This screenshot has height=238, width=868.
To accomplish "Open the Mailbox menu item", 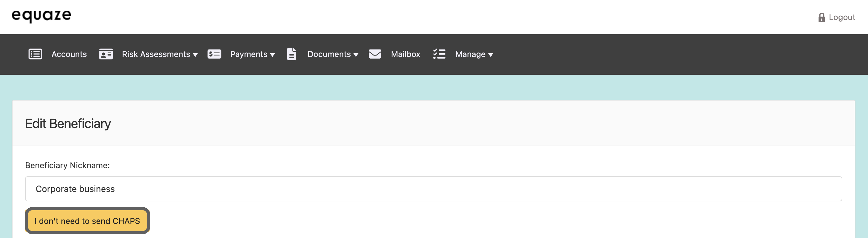I will 405,54.
